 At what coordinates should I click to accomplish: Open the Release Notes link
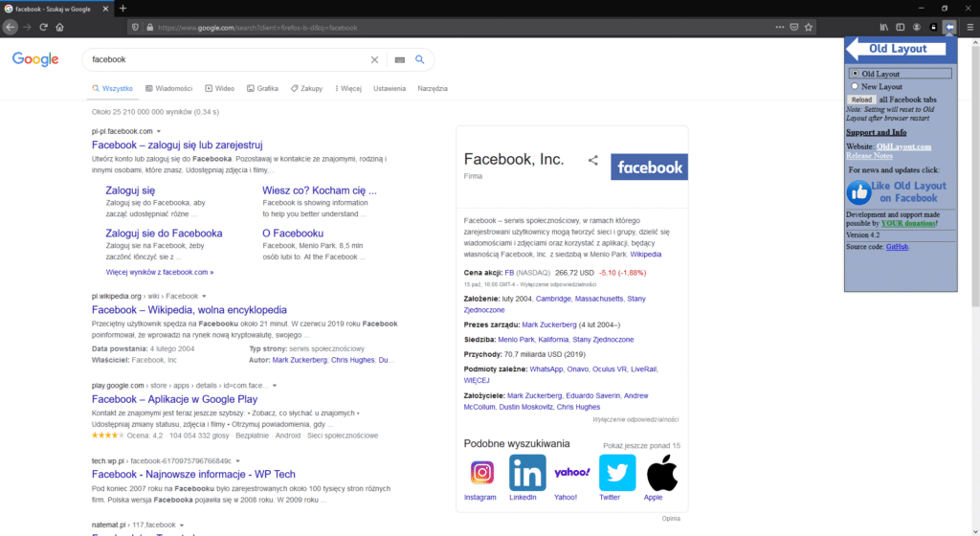coord(869,156)
